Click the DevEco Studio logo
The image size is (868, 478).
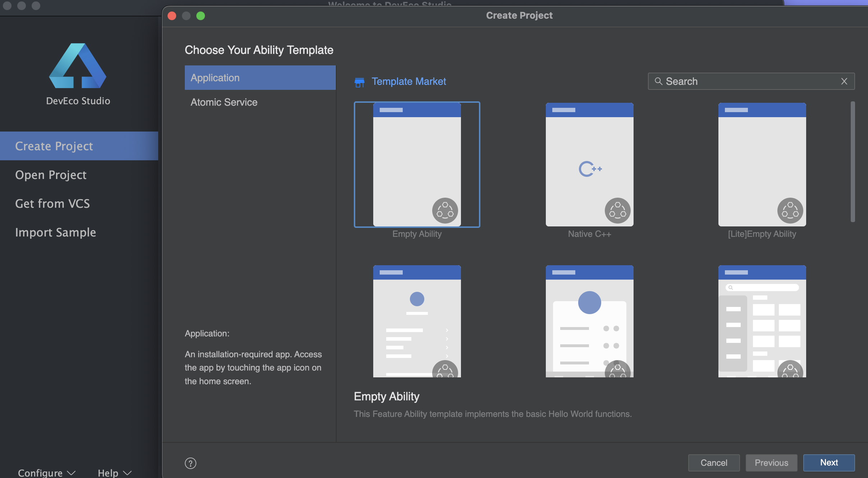[x=78, y=66]
